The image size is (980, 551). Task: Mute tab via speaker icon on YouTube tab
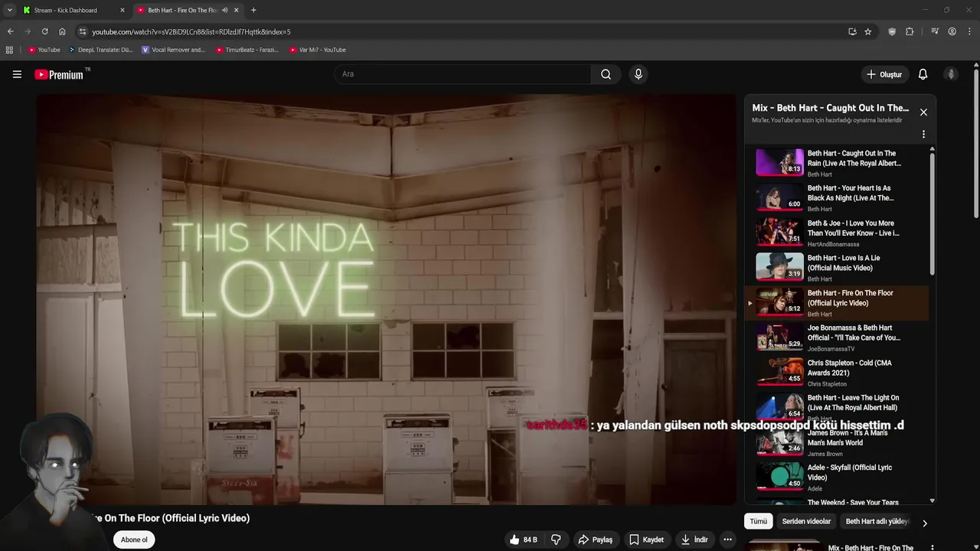tap(224, 10)
